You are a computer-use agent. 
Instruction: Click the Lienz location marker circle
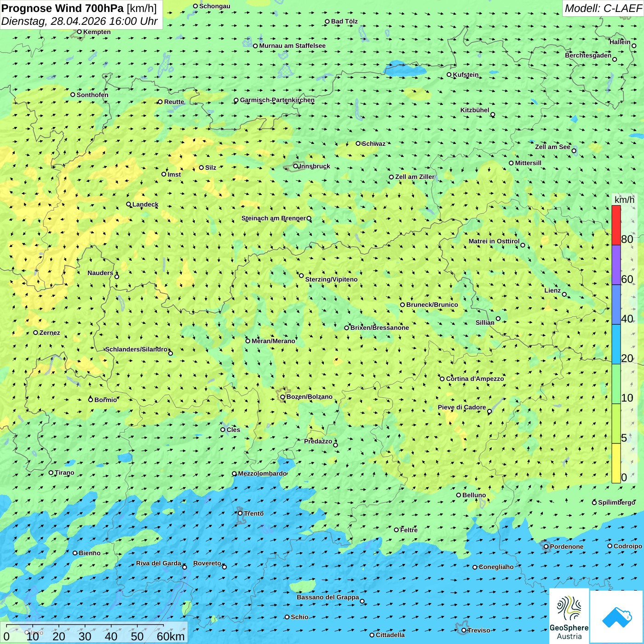pos(564,294)
